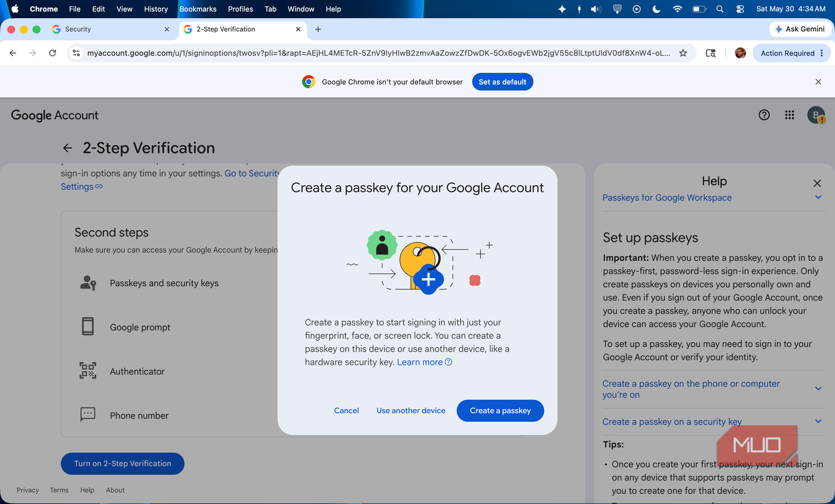Open the Edit menu
The image size is (835, 504).
tap(99, 9)
